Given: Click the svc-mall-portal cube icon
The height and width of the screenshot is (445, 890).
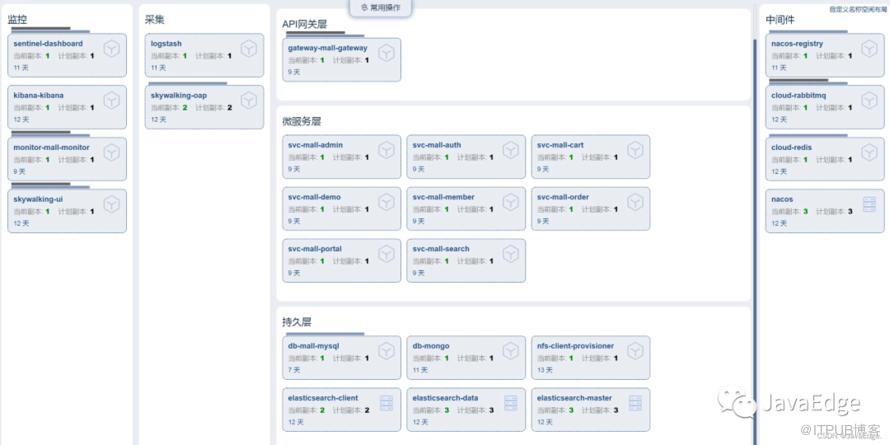Looking at the screenshot, I should coord(387,254).
